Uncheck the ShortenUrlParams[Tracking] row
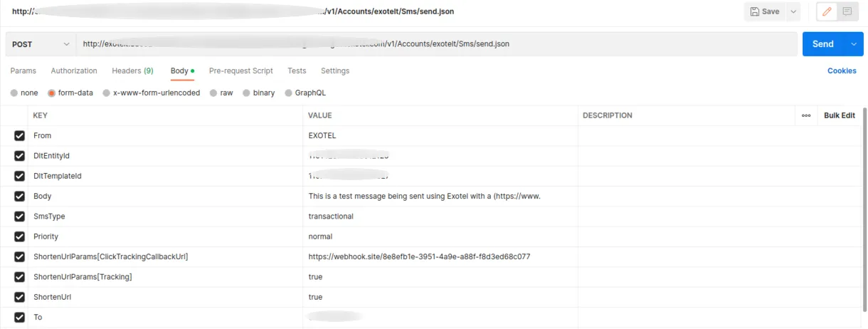This screenshot has height=329, width=868. pos(19,277)
